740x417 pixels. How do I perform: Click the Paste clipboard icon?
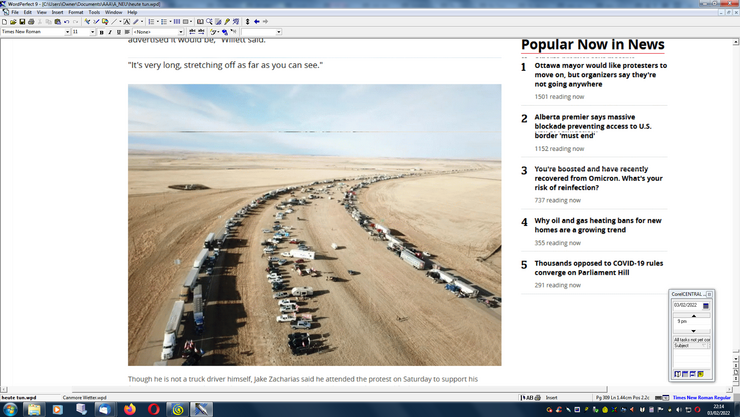pyautogui.click(x=58, y=22)
